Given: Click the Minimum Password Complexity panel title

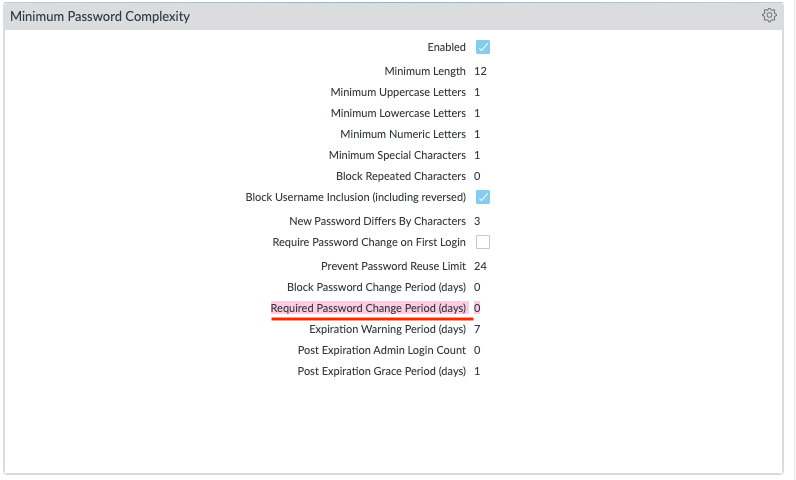Looking at the screenshot, I should pos(100,17).
